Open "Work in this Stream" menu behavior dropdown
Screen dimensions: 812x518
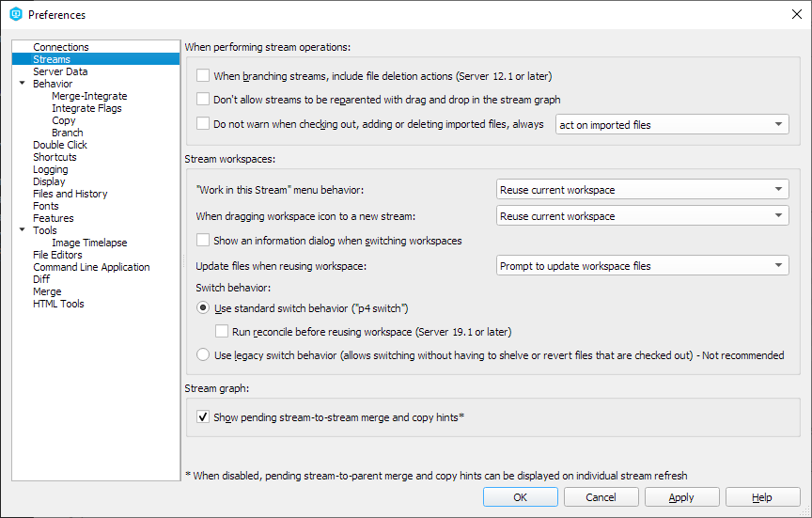pyautogui.click(x=642, y=190)
